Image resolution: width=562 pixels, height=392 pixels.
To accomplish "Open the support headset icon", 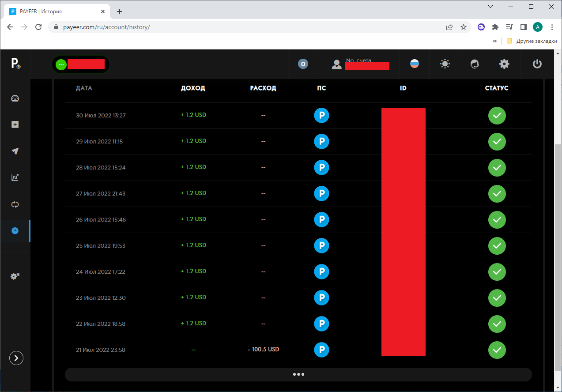I will [x=475, y=64].
